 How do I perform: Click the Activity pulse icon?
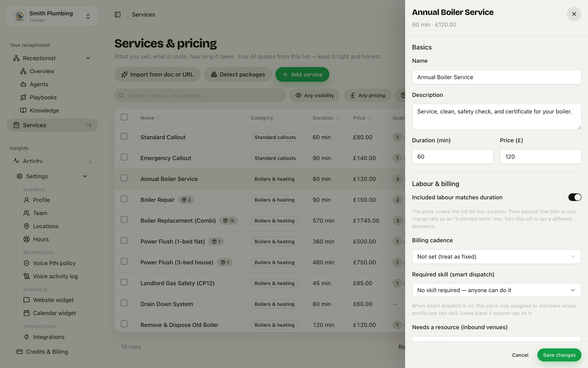pyautogui.click(x=16, y=161)
